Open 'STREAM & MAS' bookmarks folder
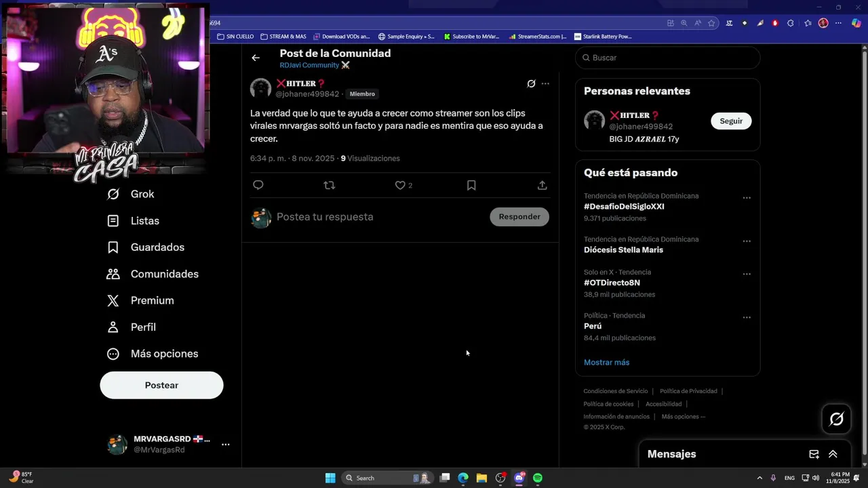This screenshot has width=868, height=488. [283, 37]
